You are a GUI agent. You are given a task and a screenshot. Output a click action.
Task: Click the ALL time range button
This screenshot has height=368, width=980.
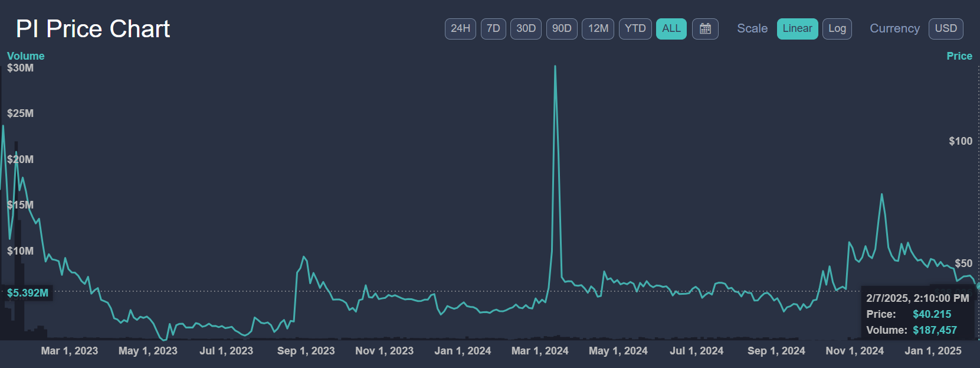pos(671,29)
